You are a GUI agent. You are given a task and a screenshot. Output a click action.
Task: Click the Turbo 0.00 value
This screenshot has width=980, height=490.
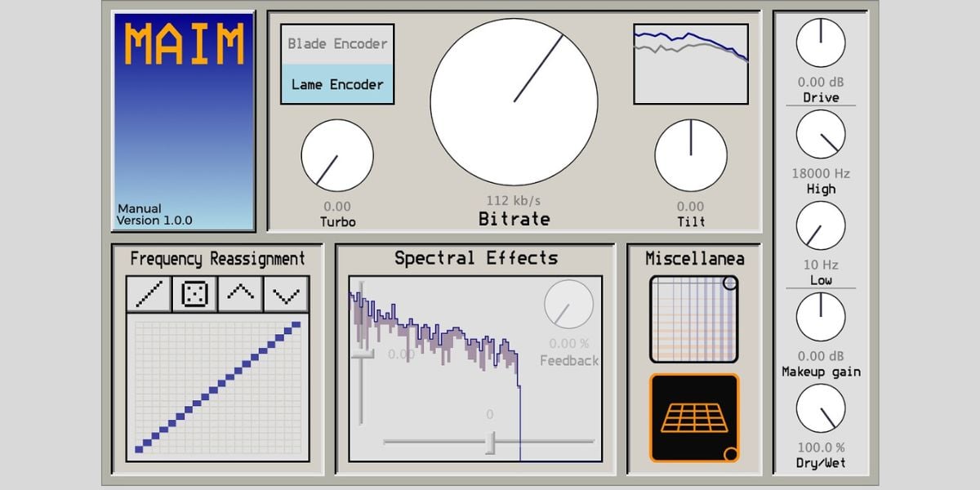click(337, 207)
